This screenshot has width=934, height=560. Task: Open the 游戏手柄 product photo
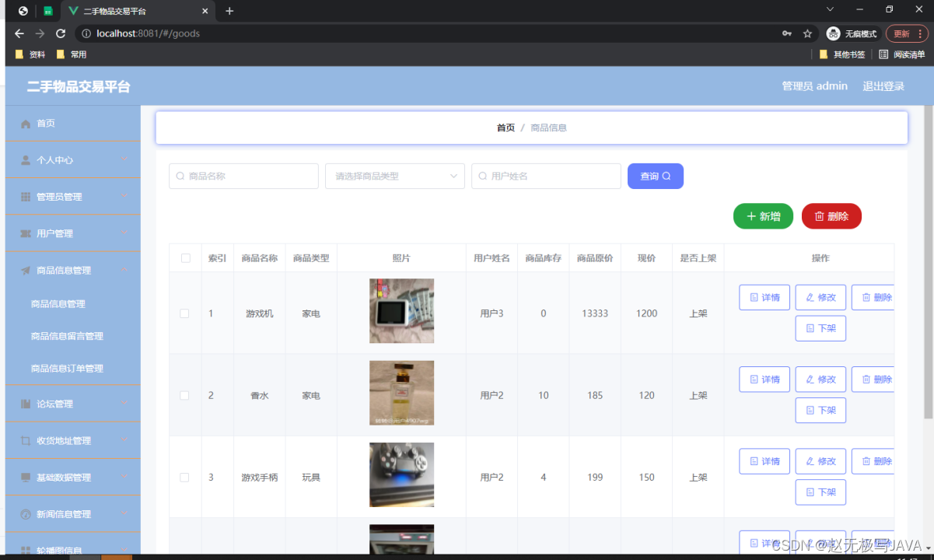[x=401, y=475]
